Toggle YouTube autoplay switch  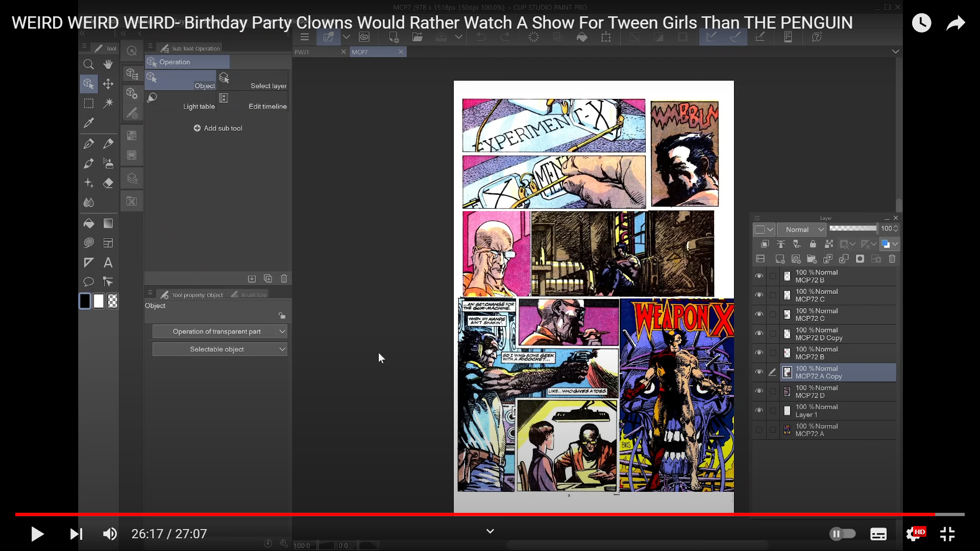click(x=843, y=534)
